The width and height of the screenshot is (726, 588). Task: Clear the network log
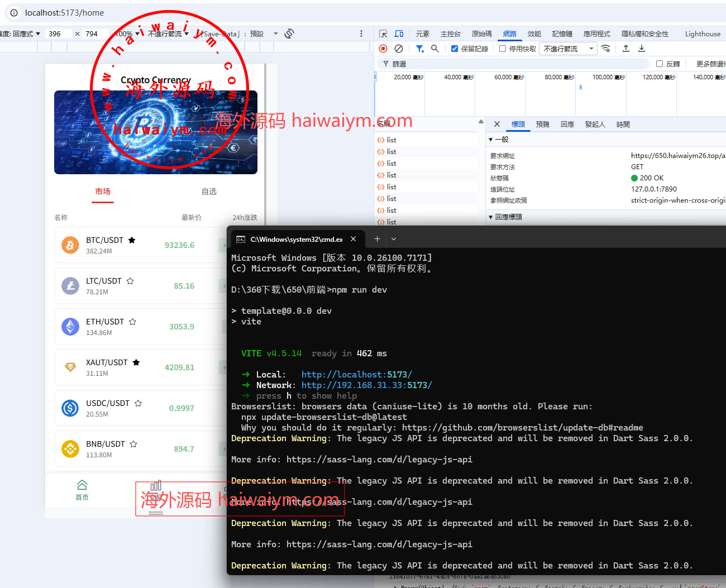coord(399,49)
